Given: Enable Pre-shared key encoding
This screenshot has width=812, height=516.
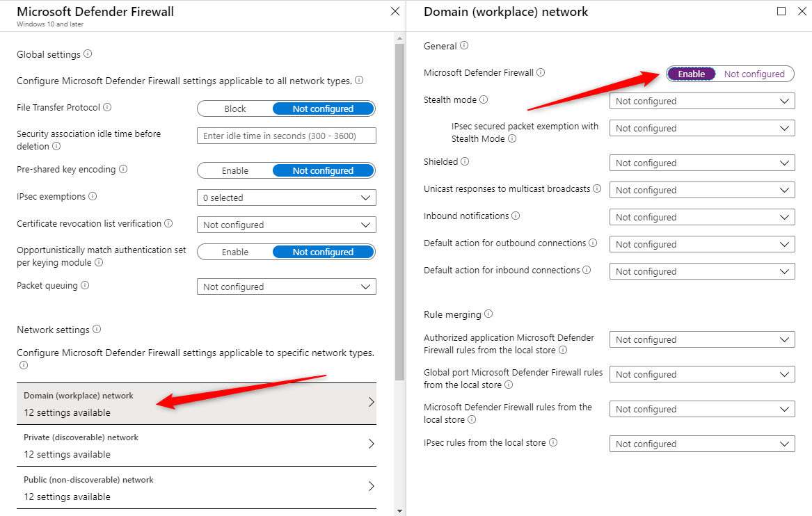Looking at the screenshot, I should [x=235, y=171].
